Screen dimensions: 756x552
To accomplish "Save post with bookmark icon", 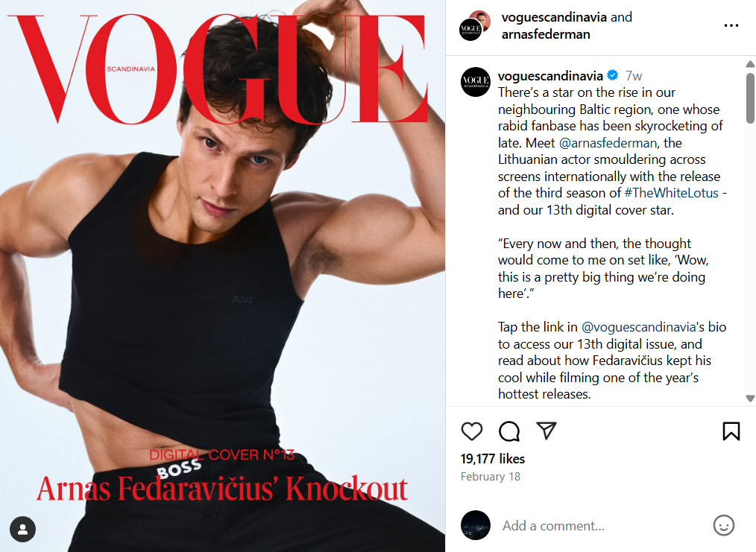I will [x=731, y=431].
